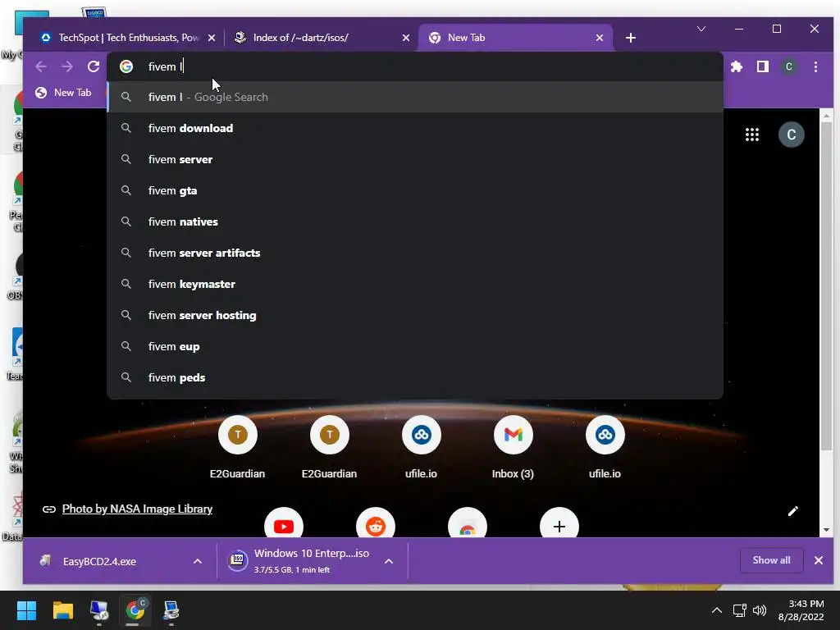
Task: Click the network icon in system tray
Action: (739, 610)
